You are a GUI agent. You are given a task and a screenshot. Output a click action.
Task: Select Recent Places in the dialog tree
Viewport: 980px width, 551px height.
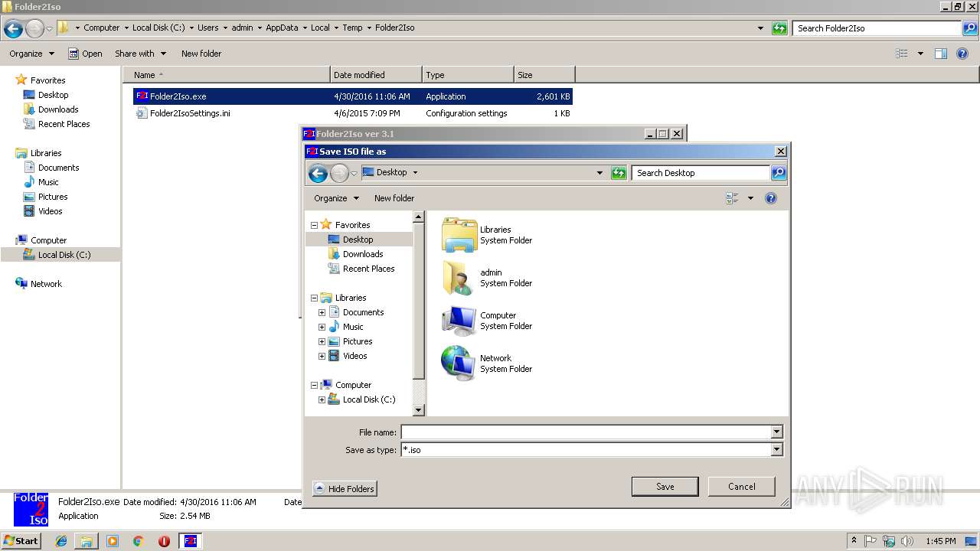(368, 269)
